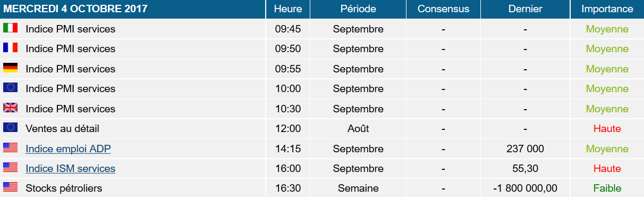The height and width of the screenshot is (197, 644).
Task: Click the US flag beside Indice emploi ADP
Action: [x=11, y=147]
